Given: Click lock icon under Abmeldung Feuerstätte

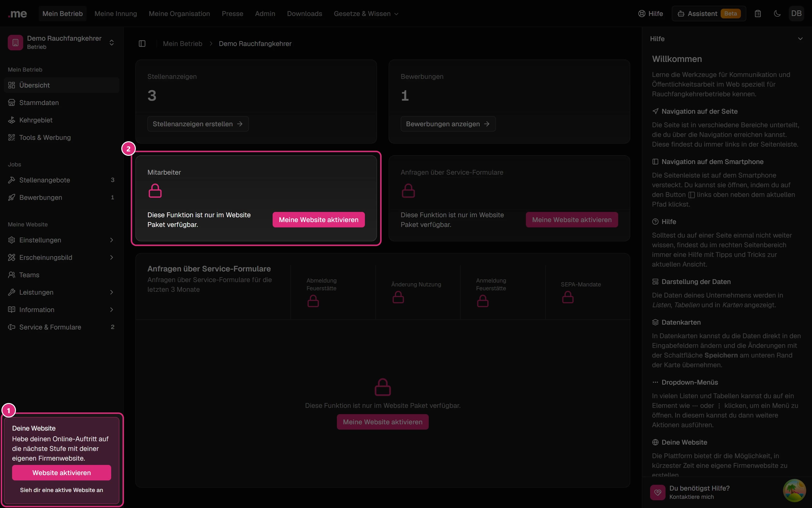Looking at the screenshot, I should tap(313, 301).
